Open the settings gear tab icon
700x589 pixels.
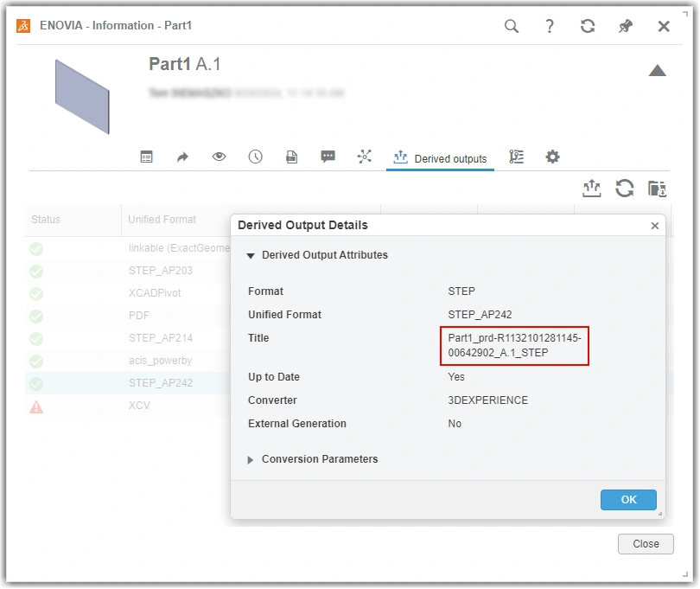[553, 157]
